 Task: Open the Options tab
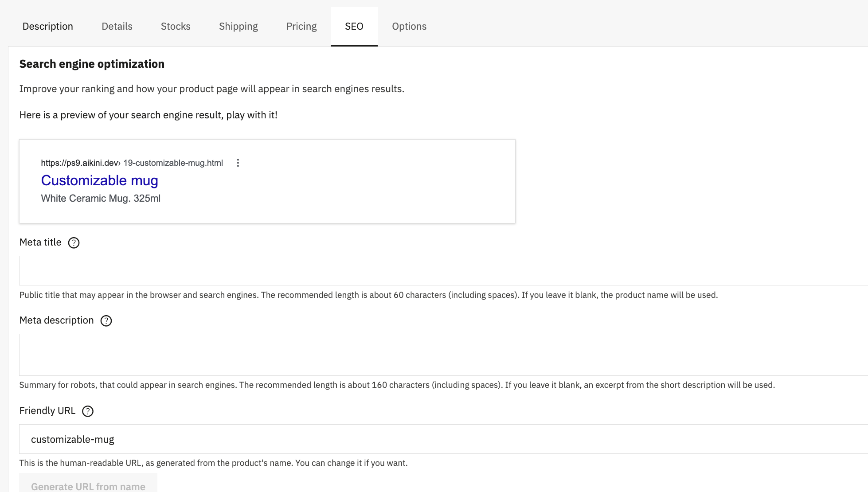click(x=409, y=26)
